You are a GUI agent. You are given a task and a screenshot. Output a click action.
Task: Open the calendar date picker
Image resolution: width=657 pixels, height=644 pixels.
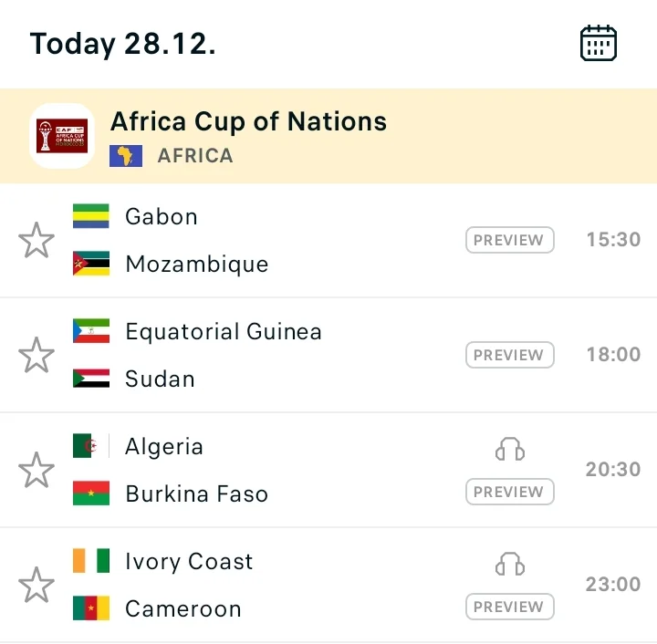coord(599,44)
